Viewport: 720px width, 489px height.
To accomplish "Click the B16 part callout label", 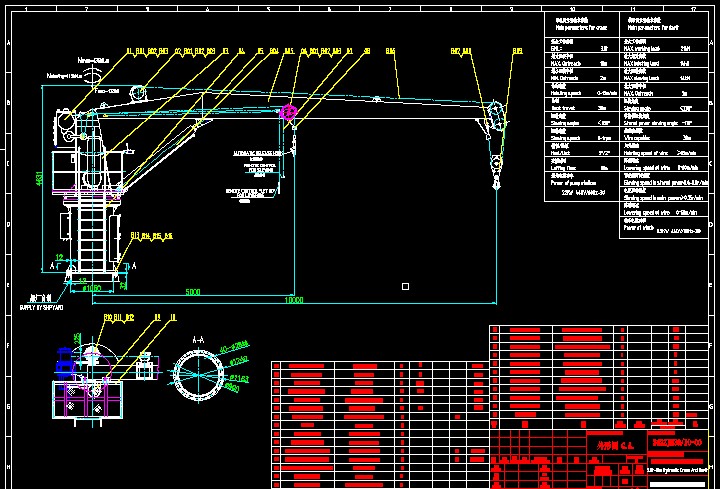I will [x=389, y=50].
